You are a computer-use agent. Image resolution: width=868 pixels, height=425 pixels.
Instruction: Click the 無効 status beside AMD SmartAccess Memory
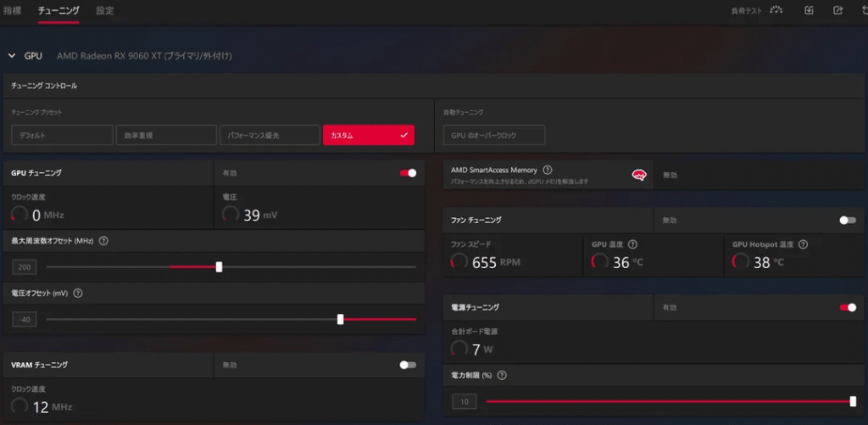tap(670, 175)
